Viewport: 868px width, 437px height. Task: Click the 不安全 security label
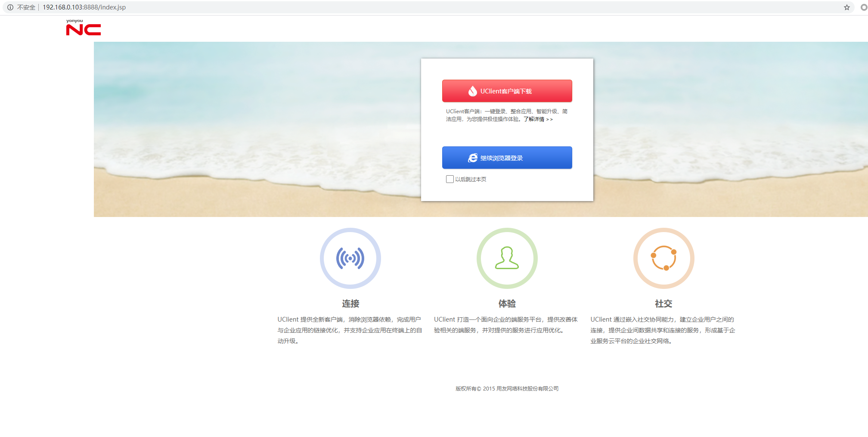(x=26, y=7)
